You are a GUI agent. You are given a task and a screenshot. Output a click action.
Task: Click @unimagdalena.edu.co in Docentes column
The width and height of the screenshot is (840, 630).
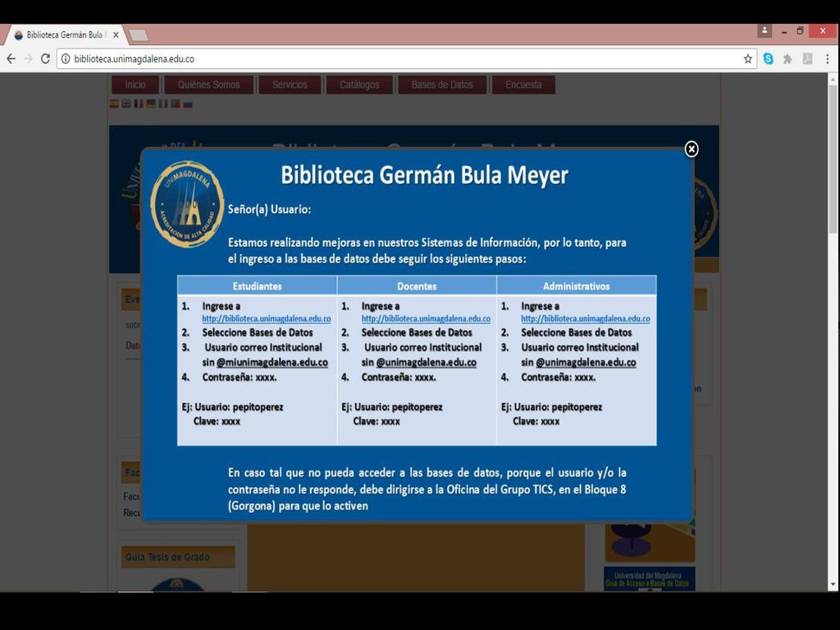tap(427, 362)
